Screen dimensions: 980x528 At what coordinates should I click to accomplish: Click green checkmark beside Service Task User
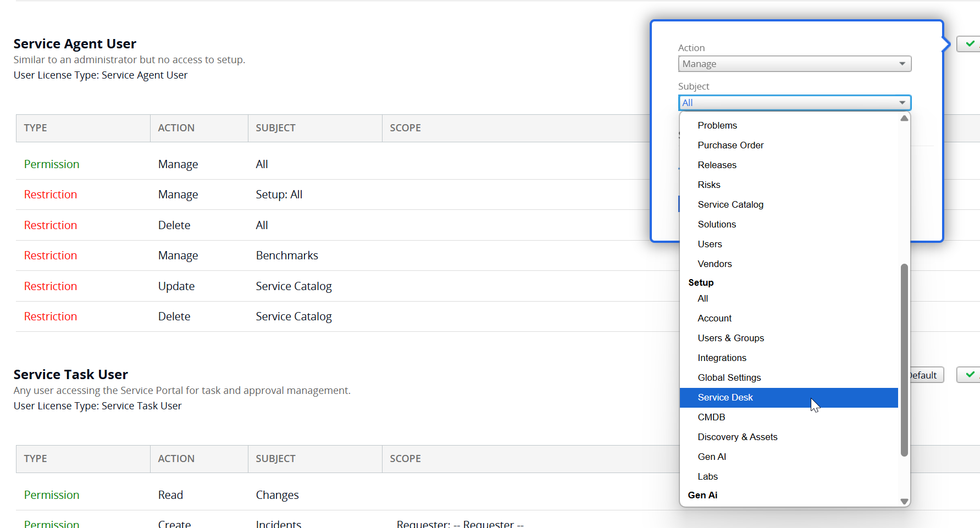[970, 375]
